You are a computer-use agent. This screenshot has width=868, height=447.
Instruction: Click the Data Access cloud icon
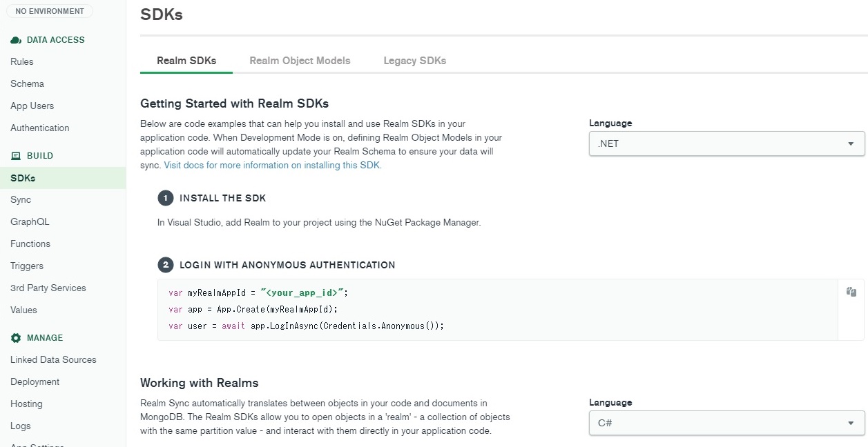pos(16,40)
